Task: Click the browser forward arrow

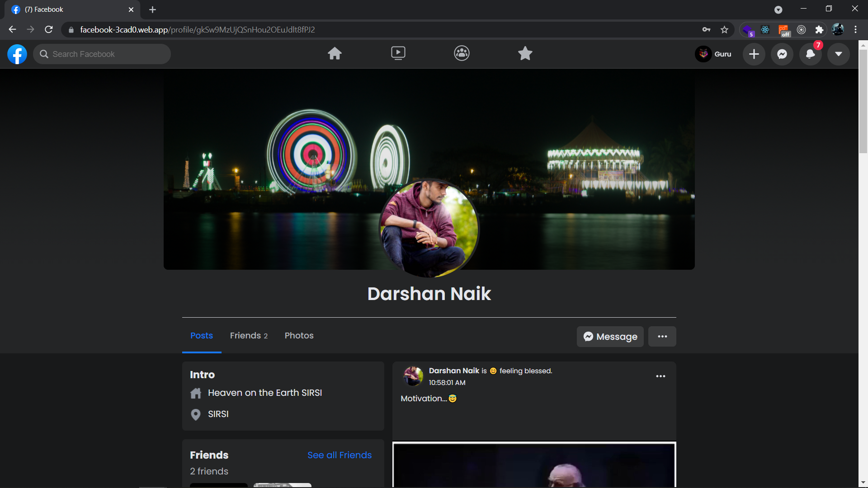Action: coord(30,29)
